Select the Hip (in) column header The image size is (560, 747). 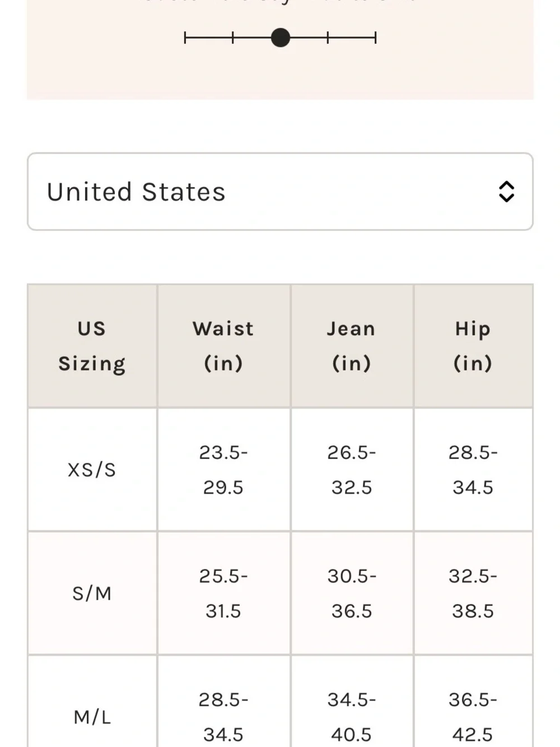(x=473, y=346)
